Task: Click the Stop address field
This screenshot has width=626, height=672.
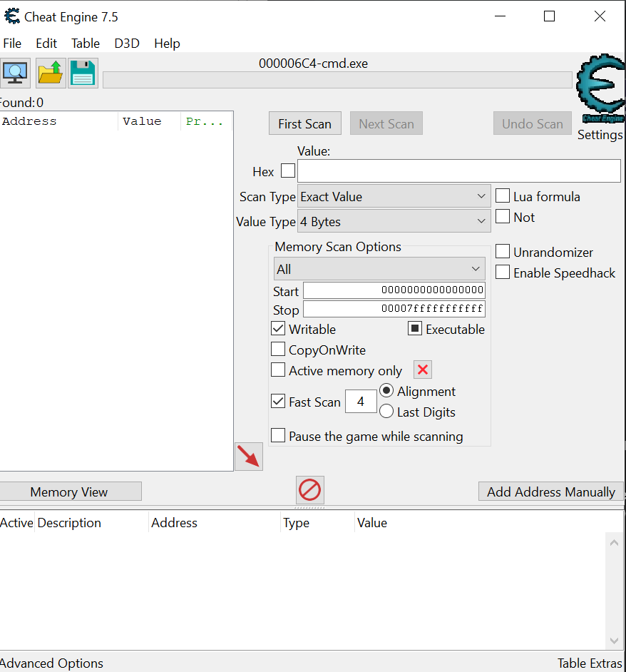Action: (x=394, y=309)
